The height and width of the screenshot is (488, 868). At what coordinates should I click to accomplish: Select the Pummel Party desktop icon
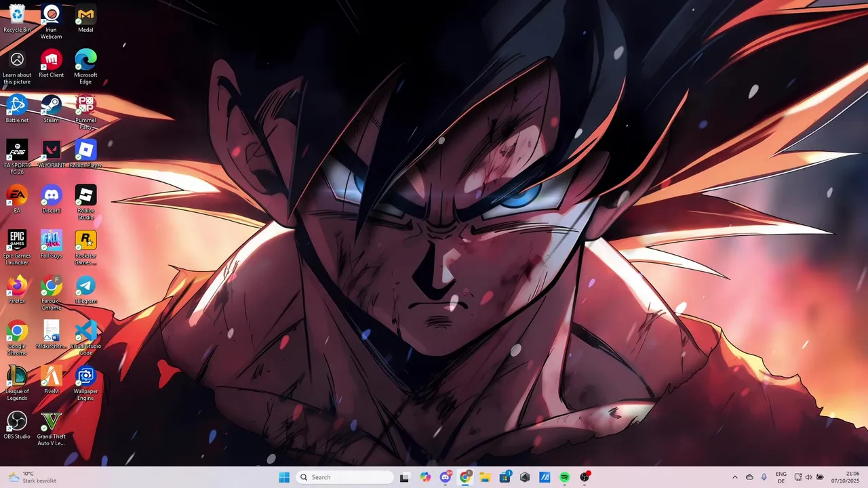[x=85, y=113]
